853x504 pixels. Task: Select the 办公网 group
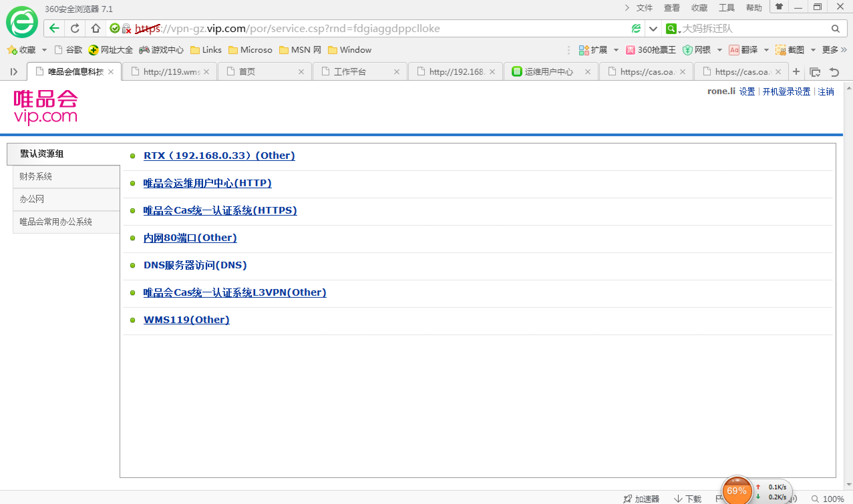pyautogui.click(x=66, y=199)
